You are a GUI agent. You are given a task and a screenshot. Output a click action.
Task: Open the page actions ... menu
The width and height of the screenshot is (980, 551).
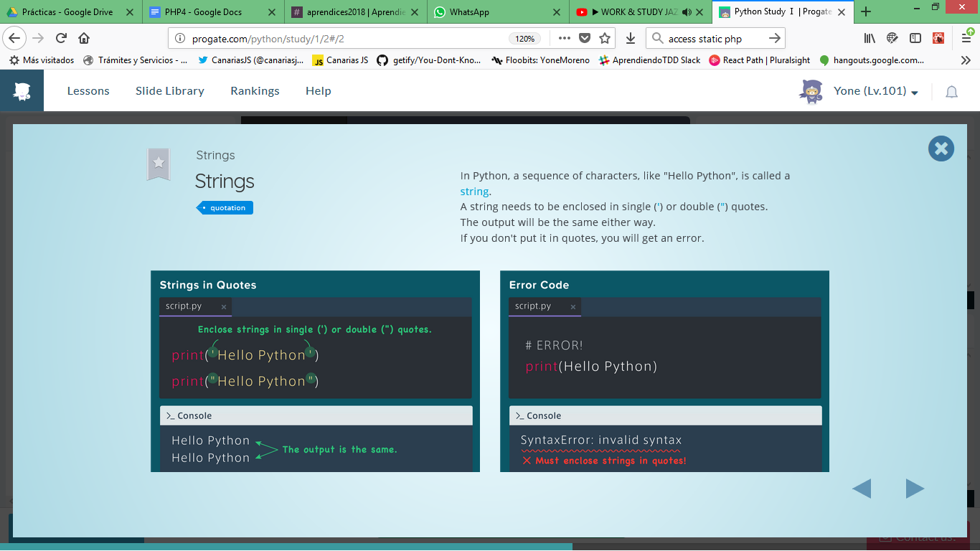click(564, 39)
